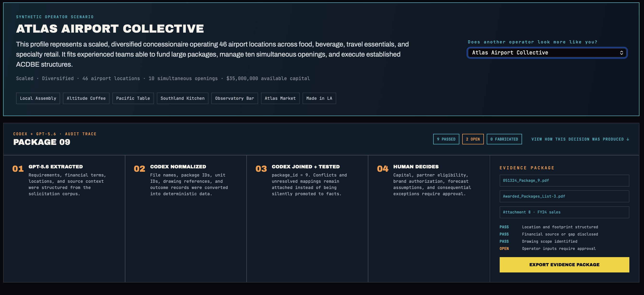The image size is (644, 295).
Task: Choose the Made in LA tag
Action: pyautogui.click(x=319, y=98)
